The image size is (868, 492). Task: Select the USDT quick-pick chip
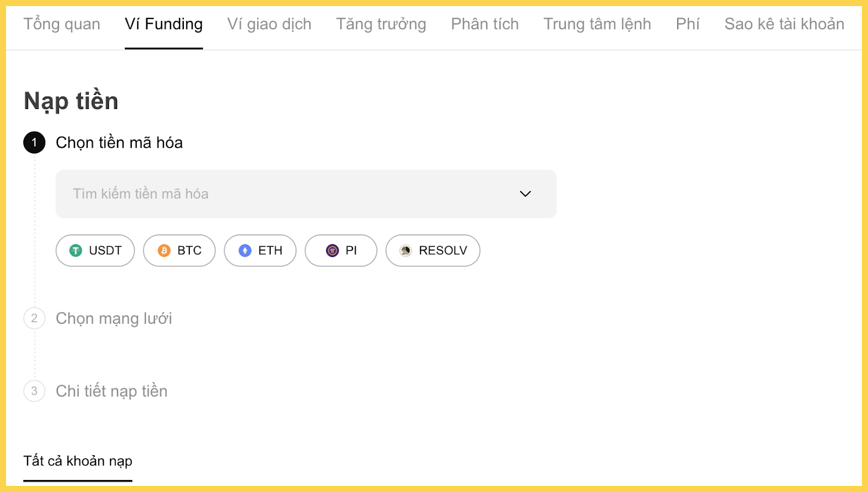tap(95, 251)
